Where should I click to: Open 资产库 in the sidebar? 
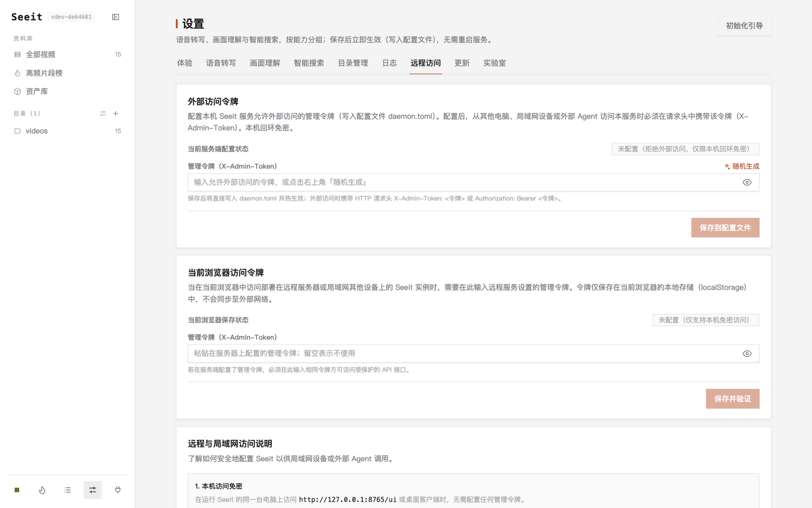pyautogui.click(x=67, y=91)
